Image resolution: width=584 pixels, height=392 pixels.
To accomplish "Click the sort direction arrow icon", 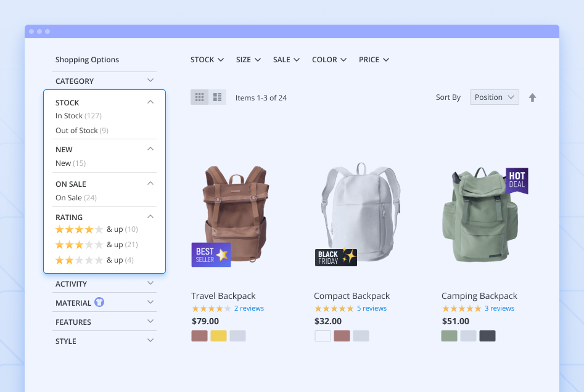I will tap(532, 97).
